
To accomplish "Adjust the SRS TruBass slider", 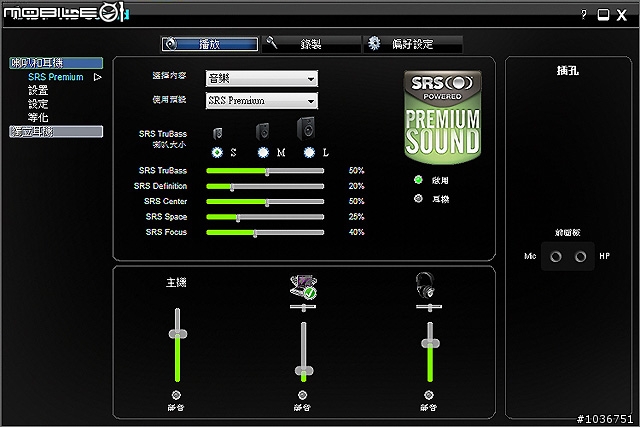I will click(x=265, y=171).
